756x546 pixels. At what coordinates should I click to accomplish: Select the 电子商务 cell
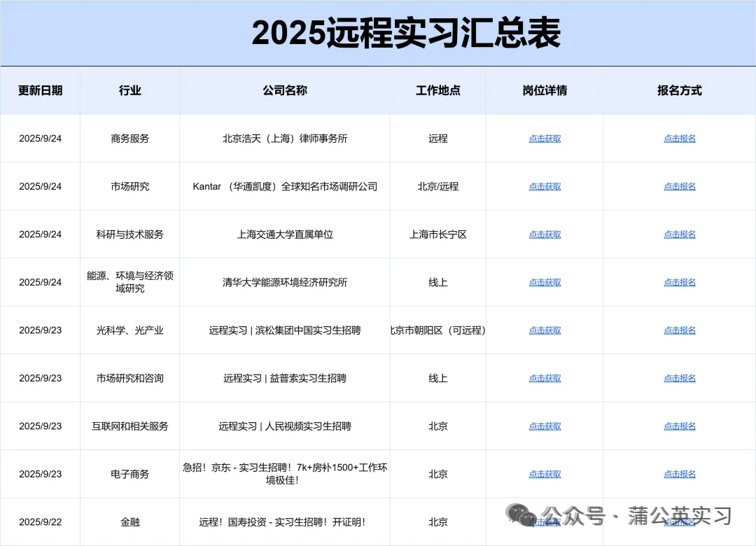pyautogui.click(x=130, y=474)
